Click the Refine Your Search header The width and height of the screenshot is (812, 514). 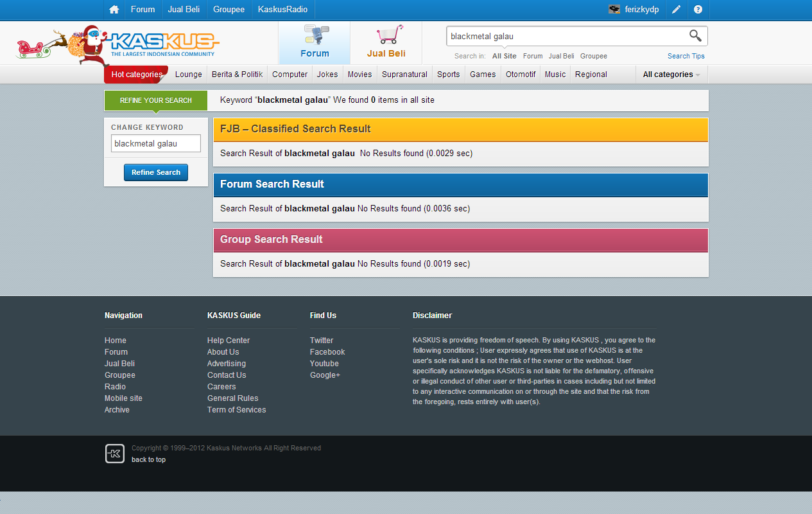click(156, 100)
